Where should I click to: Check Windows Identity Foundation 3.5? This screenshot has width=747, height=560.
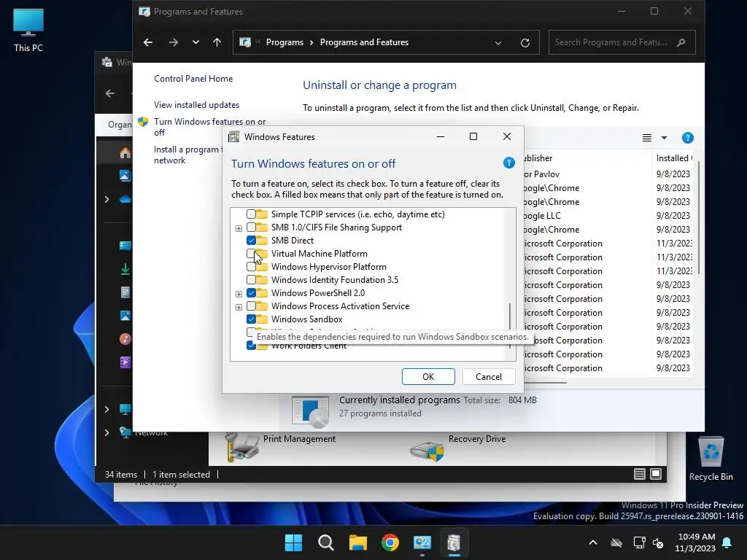click(x=251, y=280)
